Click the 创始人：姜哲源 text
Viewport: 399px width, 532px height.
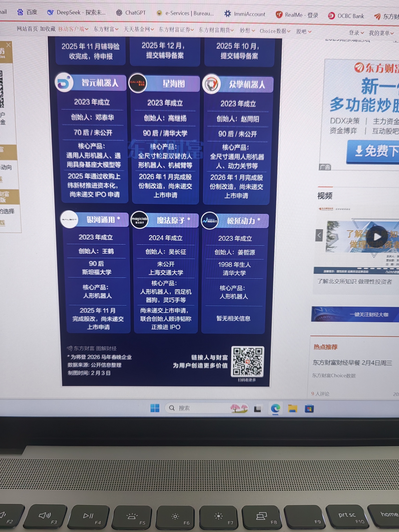tap(235, 252)
